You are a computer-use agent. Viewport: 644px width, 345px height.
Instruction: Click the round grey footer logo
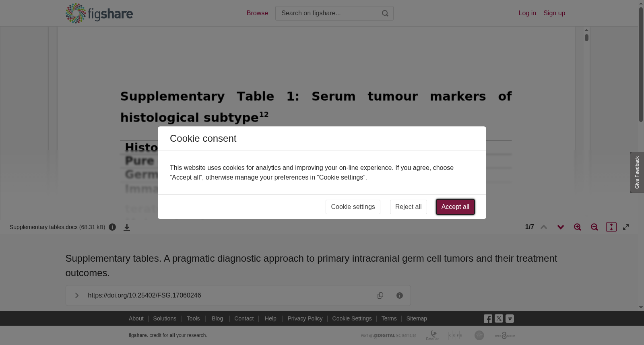tap(479, 335)
